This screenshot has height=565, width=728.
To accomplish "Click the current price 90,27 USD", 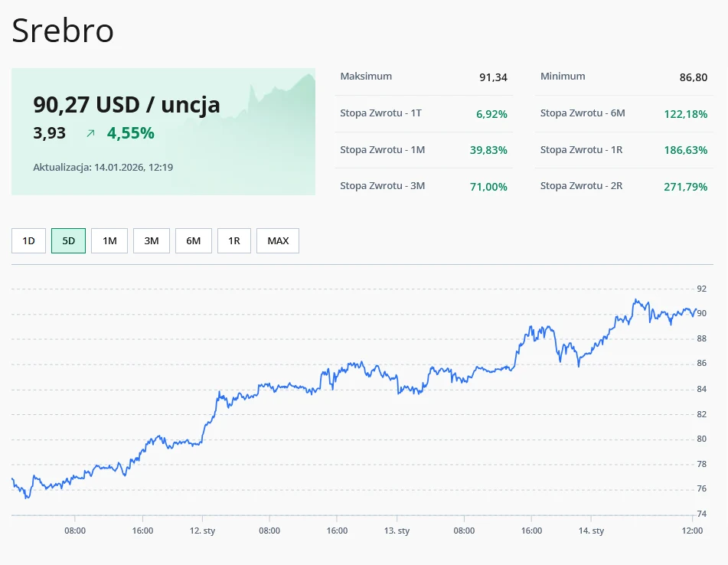I will [125, 105].
